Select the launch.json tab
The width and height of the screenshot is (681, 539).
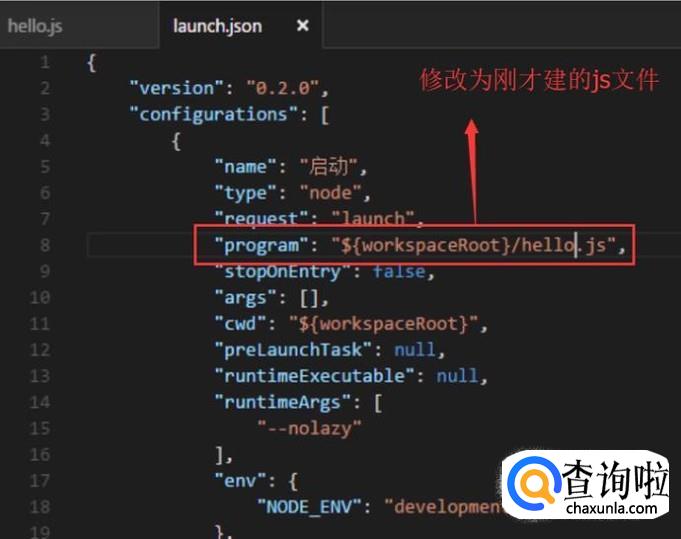(217, 26)
